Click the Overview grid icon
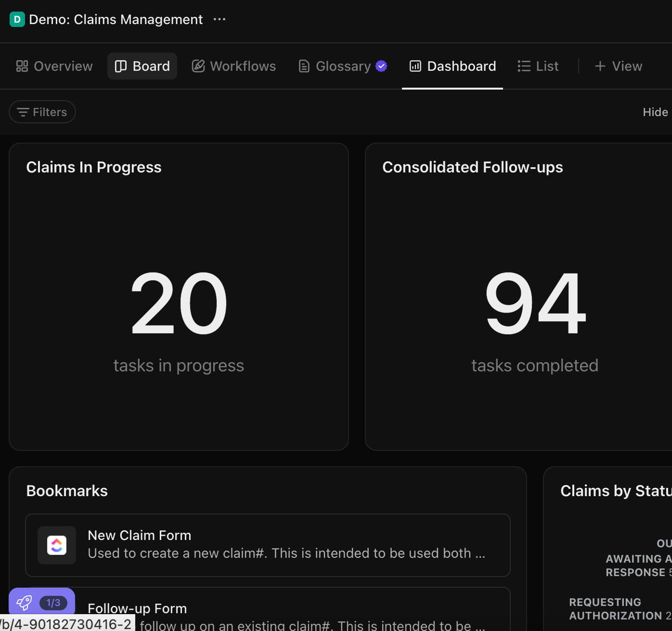 click(x=22, y=66)
